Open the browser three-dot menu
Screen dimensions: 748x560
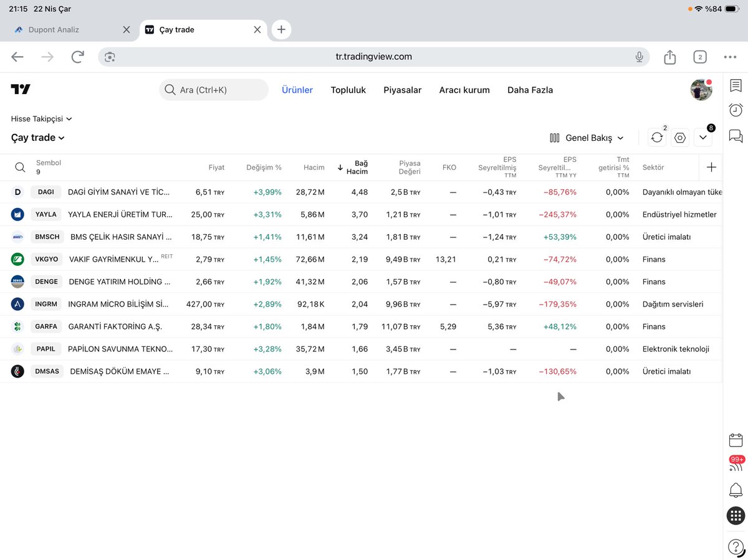point(730,57)
